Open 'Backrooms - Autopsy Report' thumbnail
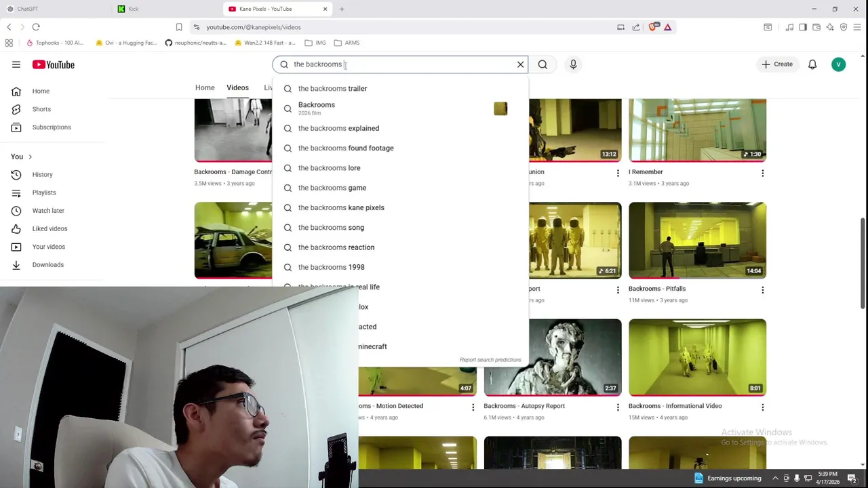 coord(553,357)
